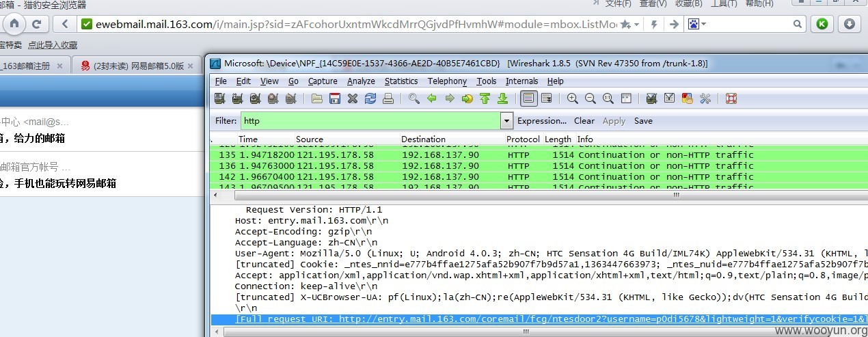Toggle auto scroll in live capture
868x337 pixels.
point(547,98)
